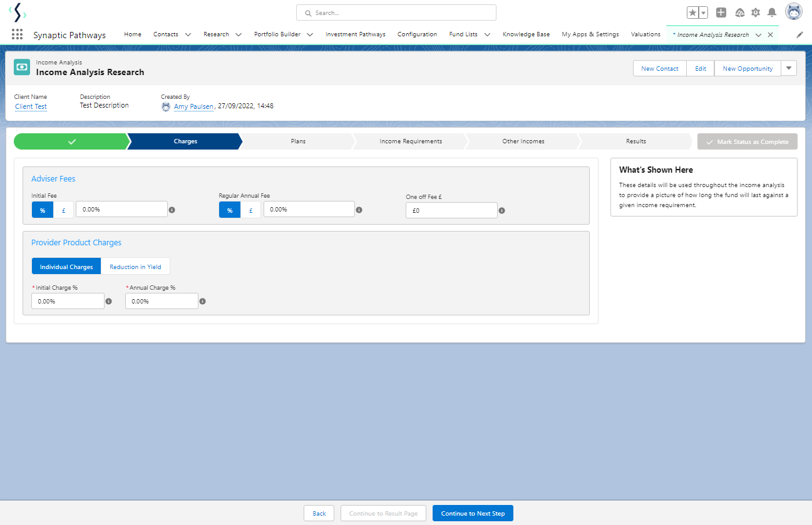This screenshot has width=812, height=525.
Task: View notifications bell
Action: click(x=772, y=13)
